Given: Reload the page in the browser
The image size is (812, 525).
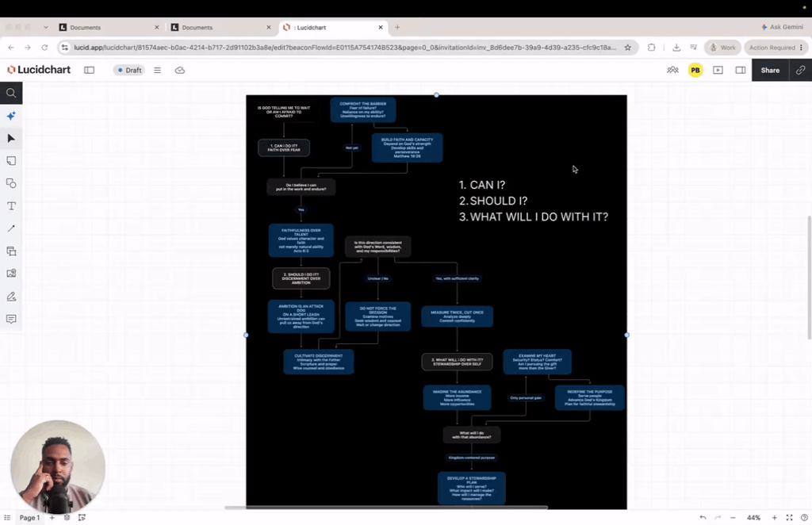Looking at the screenshot, I should [x=44, y=48].
